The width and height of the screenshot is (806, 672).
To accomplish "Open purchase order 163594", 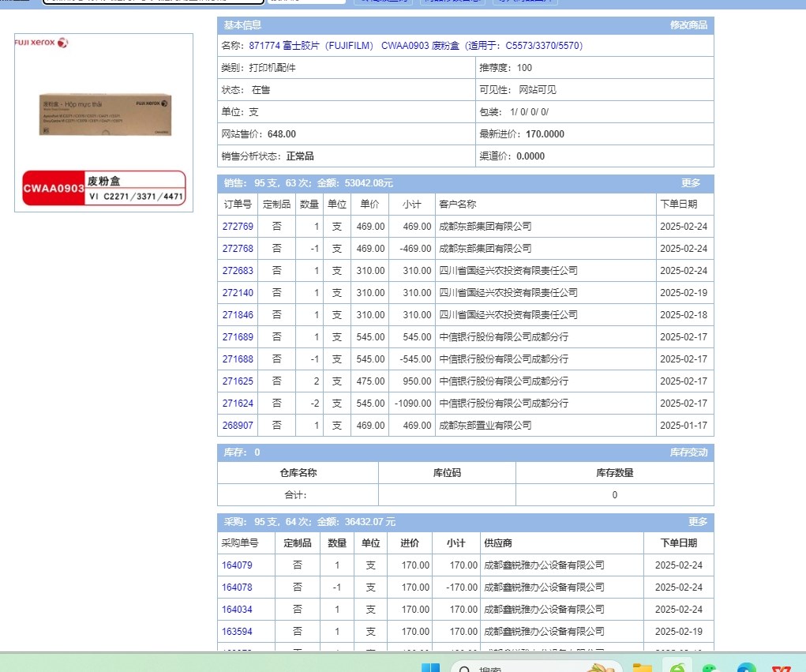I will [237, 632].
